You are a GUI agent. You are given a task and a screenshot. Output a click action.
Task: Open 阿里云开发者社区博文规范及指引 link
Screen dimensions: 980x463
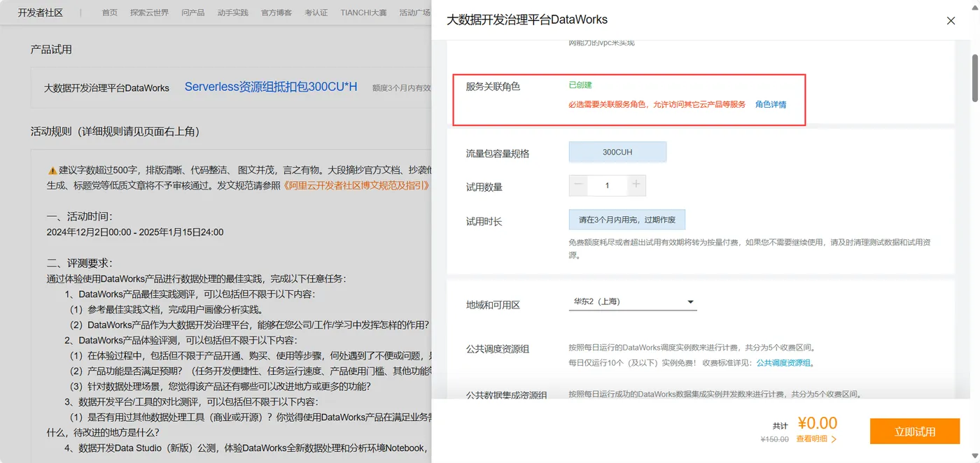tap(356, 186)
